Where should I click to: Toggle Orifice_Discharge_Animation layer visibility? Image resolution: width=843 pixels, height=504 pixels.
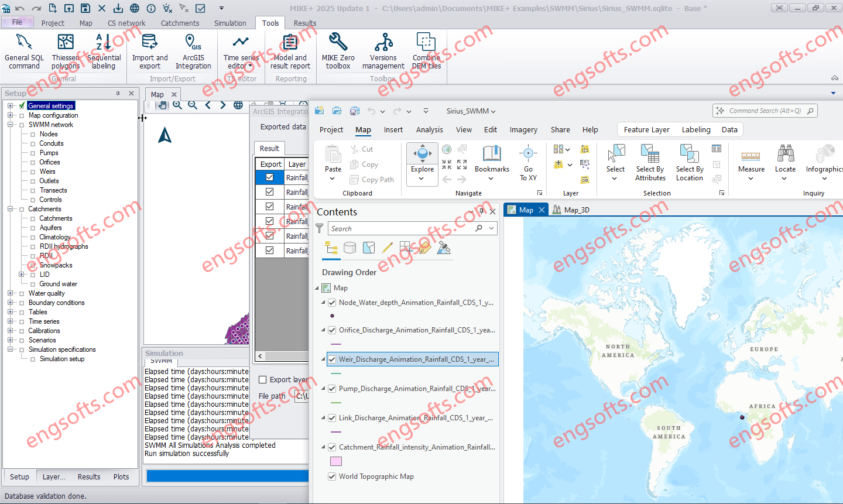tap(332, 330)
